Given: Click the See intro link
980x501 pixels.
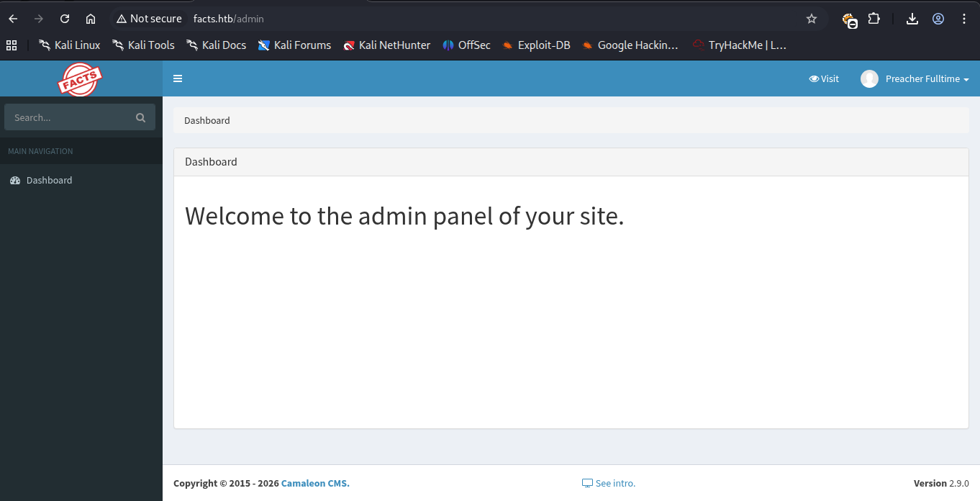Looking at the screenshot, I should [609, 484].
